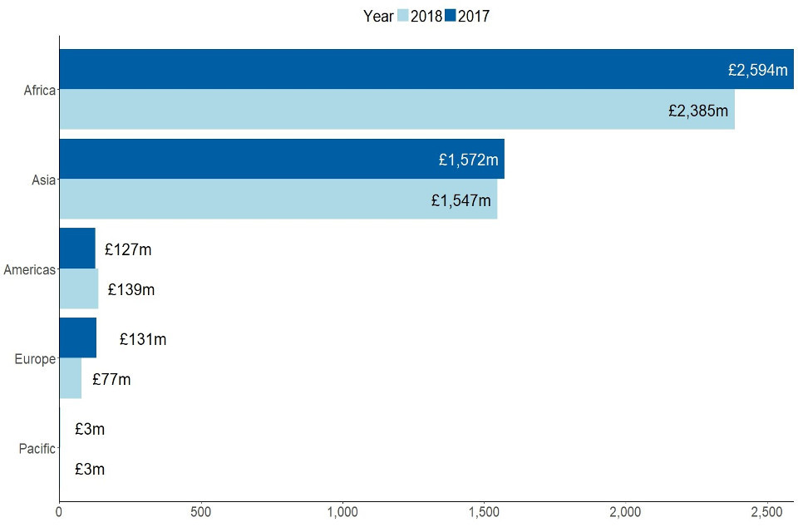Click the dark blue Americas 2017 bar

coord(77,249)
